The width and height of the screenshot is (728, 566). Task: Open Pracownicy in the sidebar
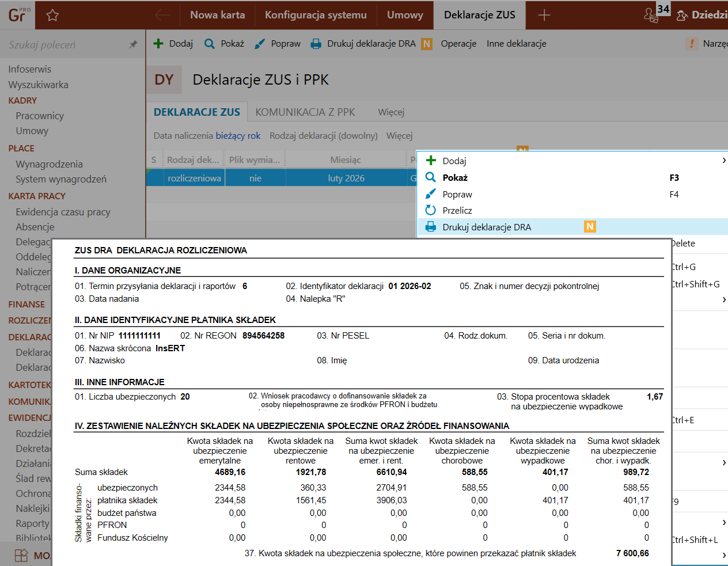click(x=40, y=116)
